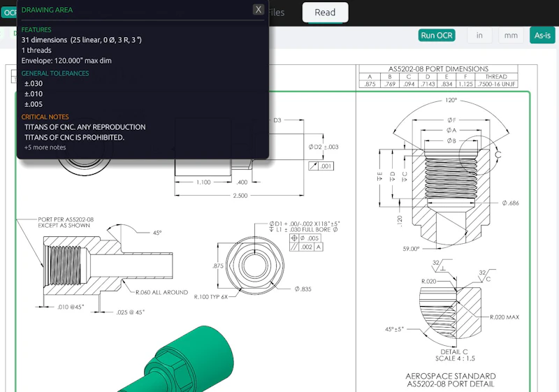The height and width of the screenshot is (392, 559).
Task: Click the 'Ø .686' diameter callout
Action: (511, 203)
